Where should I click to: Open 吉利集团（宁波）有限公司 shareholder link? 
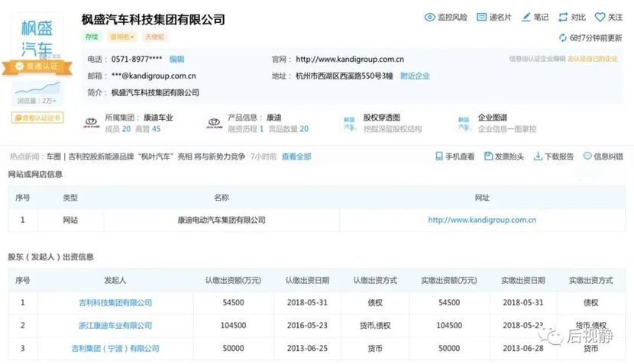(x=115, y=348)
